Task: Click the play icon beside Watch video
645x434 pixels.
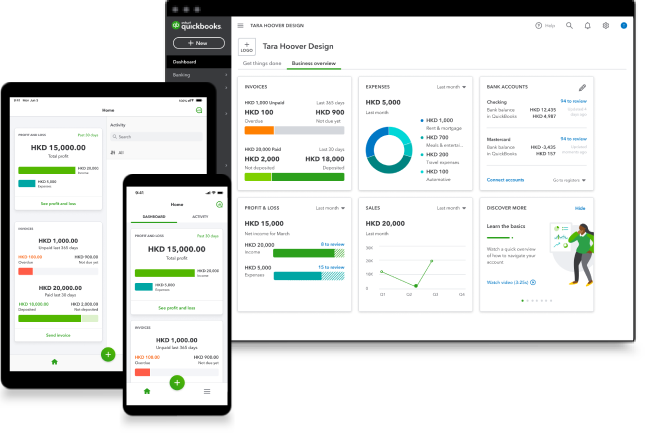Action: [x=533, y=282]
